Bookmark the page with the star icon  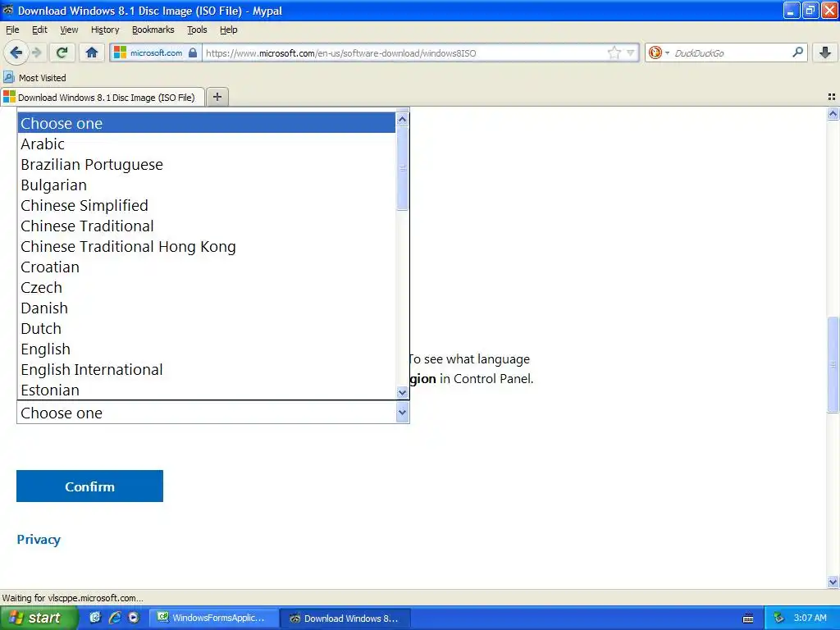click(x=614, y=52)
